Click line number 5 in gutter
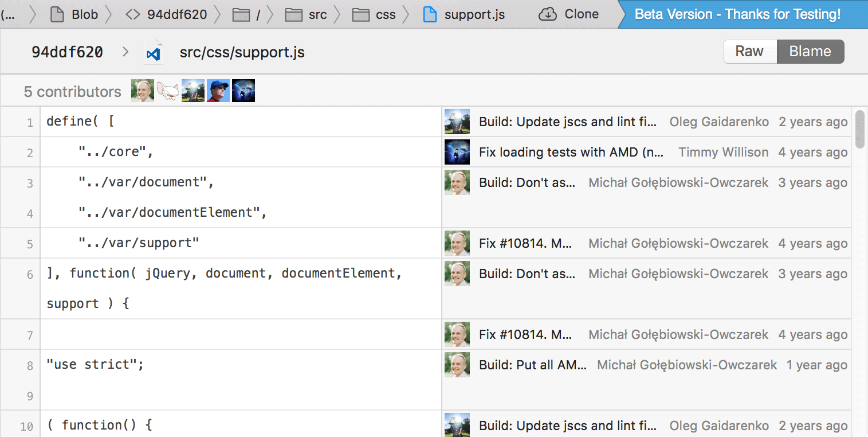The image size is (868, 437). (30, 244)
